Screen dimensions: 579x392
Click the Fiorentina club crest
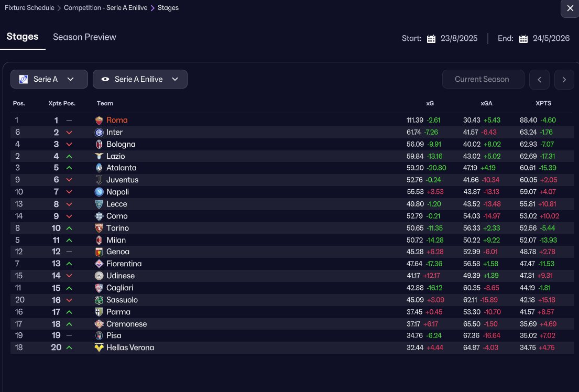pos(99,264)
